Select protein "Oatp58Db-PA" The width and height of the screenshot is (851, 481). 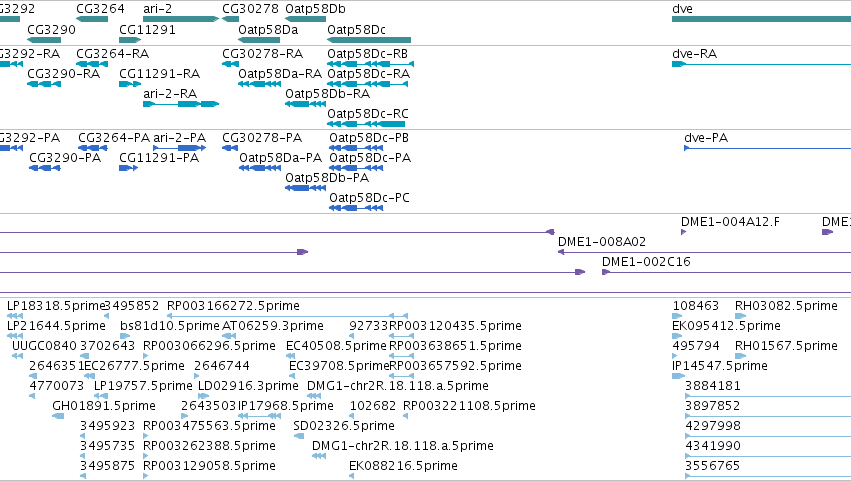(327, 178)
